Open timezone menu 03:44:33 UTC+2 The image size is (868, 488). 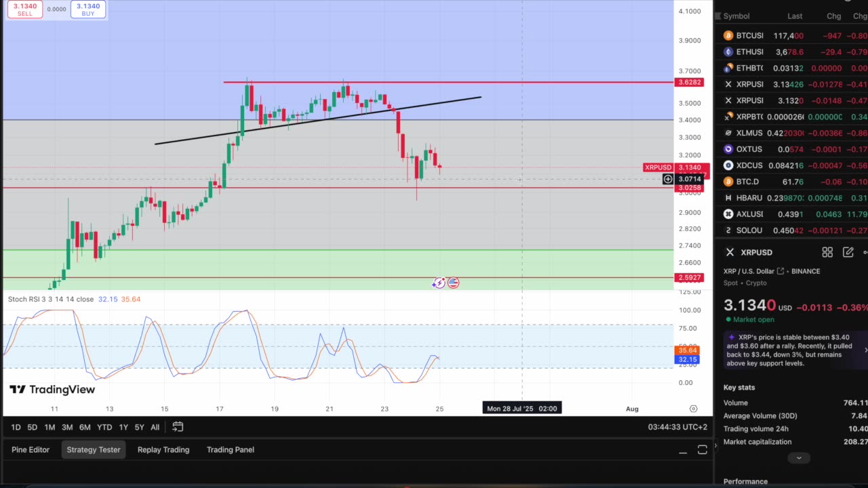pos(677,427)
